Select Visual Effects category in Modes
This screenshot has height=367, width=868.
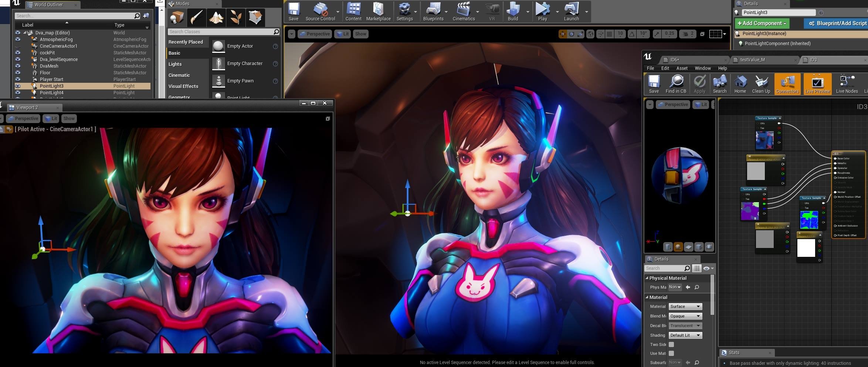point(183,86)
